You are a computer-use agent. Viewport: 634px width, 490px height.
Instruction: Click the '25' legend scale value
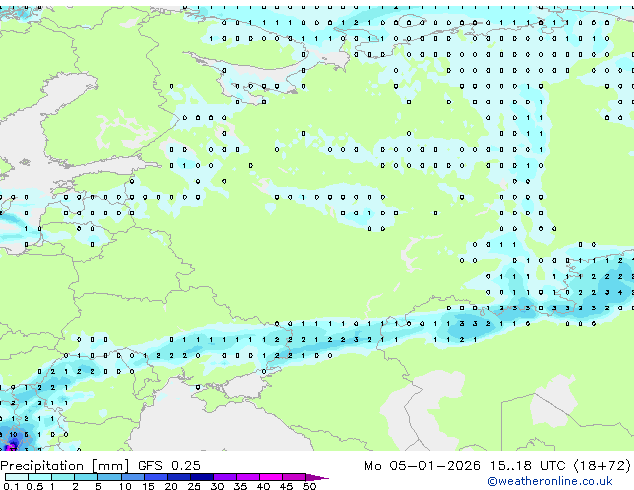click(x=194, y=486)
